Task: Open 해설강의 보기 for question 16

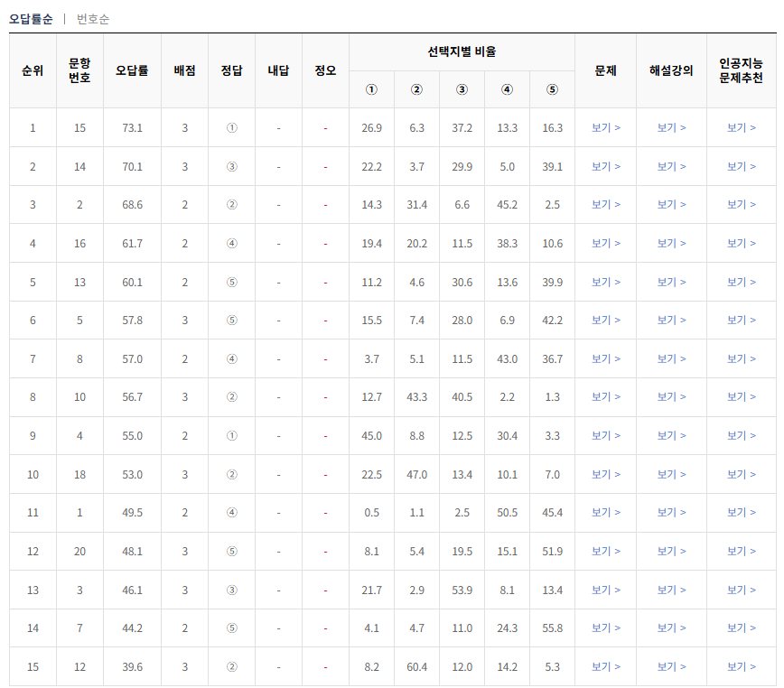Action: click(x=671, y=243)
